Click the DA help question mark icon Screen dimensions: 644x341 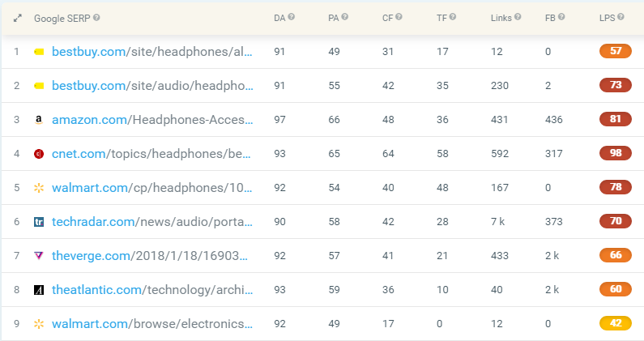pos(291,17)
